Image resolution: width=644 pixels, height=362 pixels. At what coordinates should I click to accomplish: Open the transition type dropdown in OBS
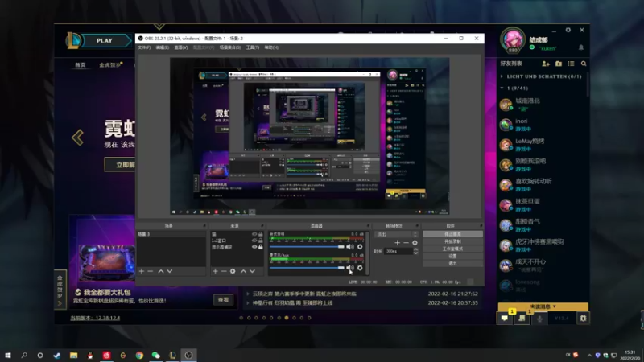point(396,234)
